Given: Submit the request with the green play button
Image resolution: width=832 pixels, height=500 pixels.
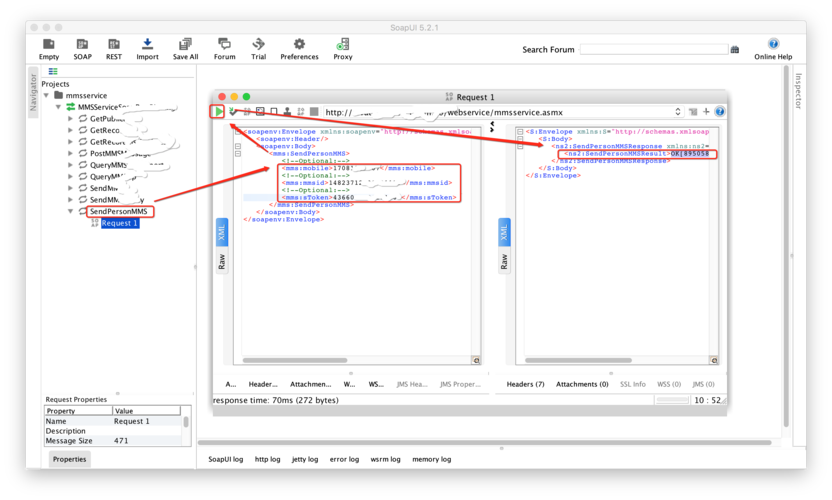Looking at the screenshot, I should point(218,111).
